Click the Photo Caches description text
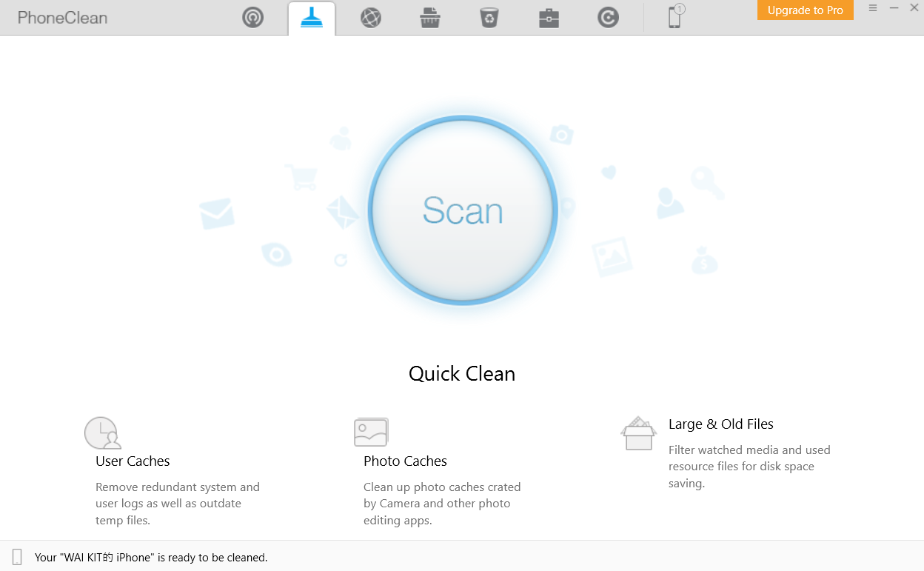This screenshot has width=924, height=571. pyautogui.click(x=442, y=504)
